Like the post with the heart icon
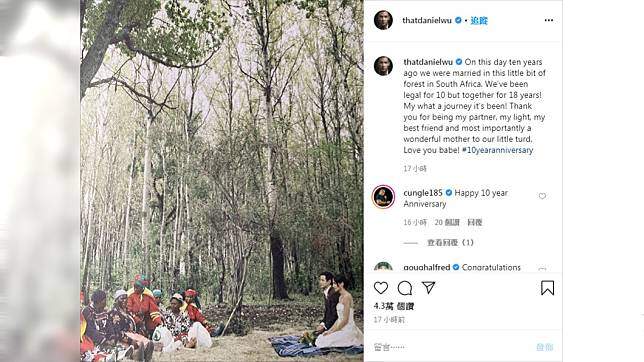Image resolution: width=644 pixels, height=362 pixels. (381, 288)
